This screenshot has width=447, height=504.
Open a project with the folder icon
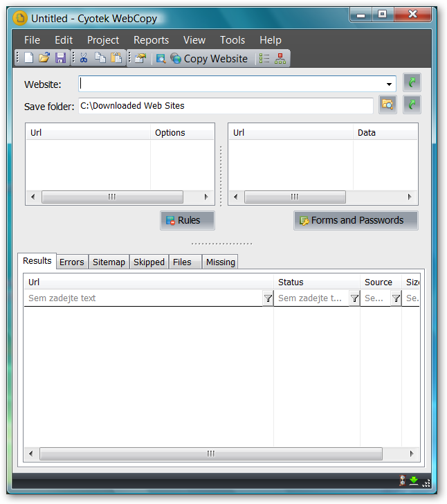(44, 58)
